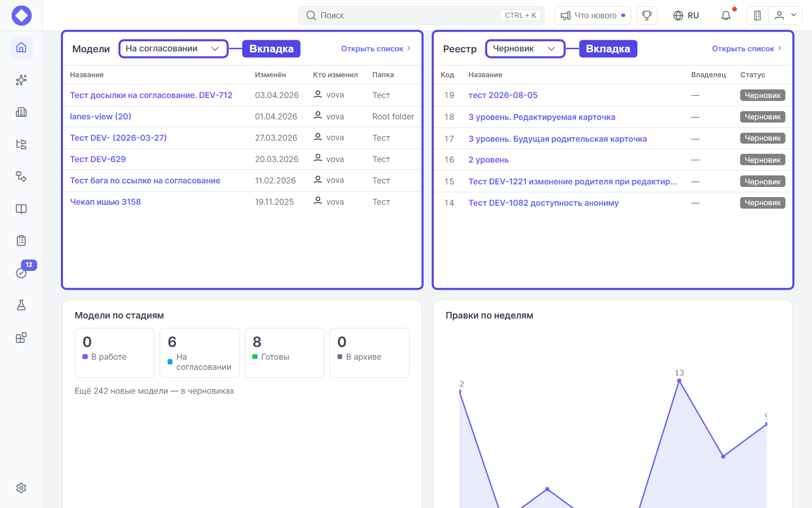Open the AI sparkles sidebar icon
Screen dimensions: 812x508
point(21,80)
